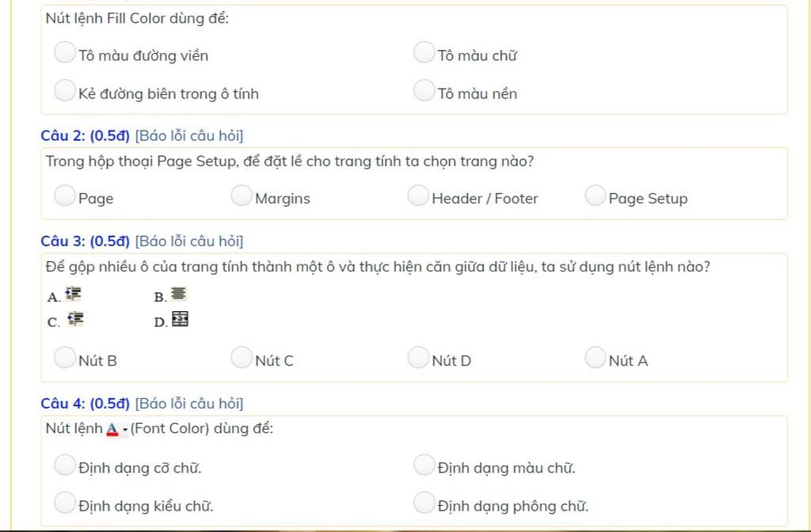Screen dimensions: 811x532
Task: Open 'Báo lỗi câu hỏi' for Câu 4
Action: click(x=189, y=404)
